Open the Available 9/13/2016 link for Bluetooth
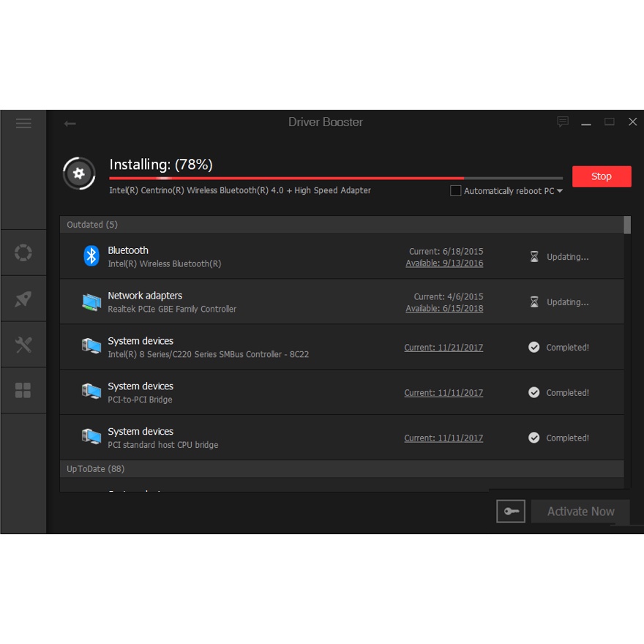The image size is (644, 644). [444, 263]
